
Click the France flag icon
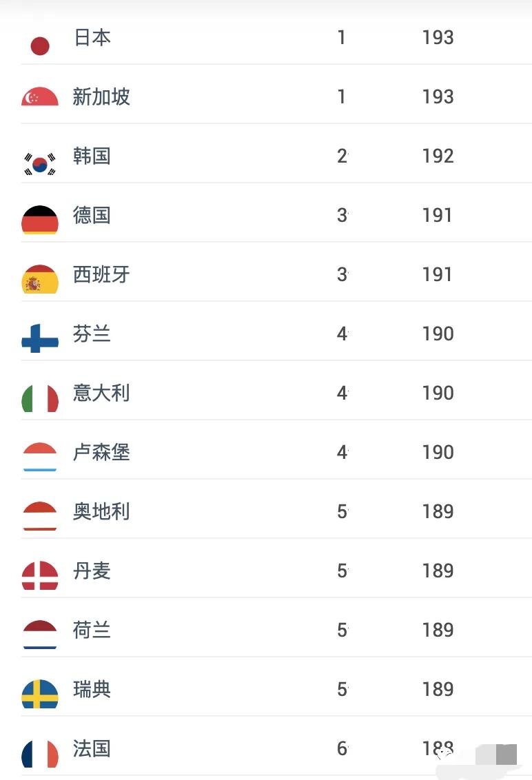(x=40, y=748)
